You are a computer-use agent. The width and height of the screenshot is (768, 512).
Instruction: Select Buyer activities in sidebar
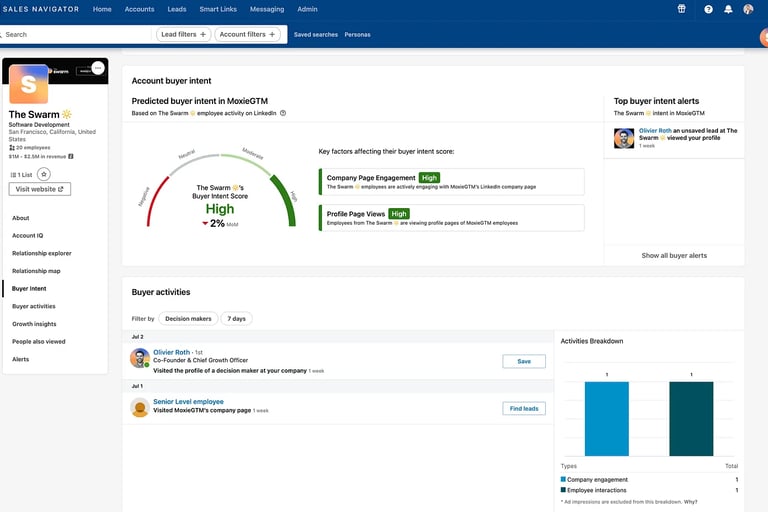pos(34,306)
